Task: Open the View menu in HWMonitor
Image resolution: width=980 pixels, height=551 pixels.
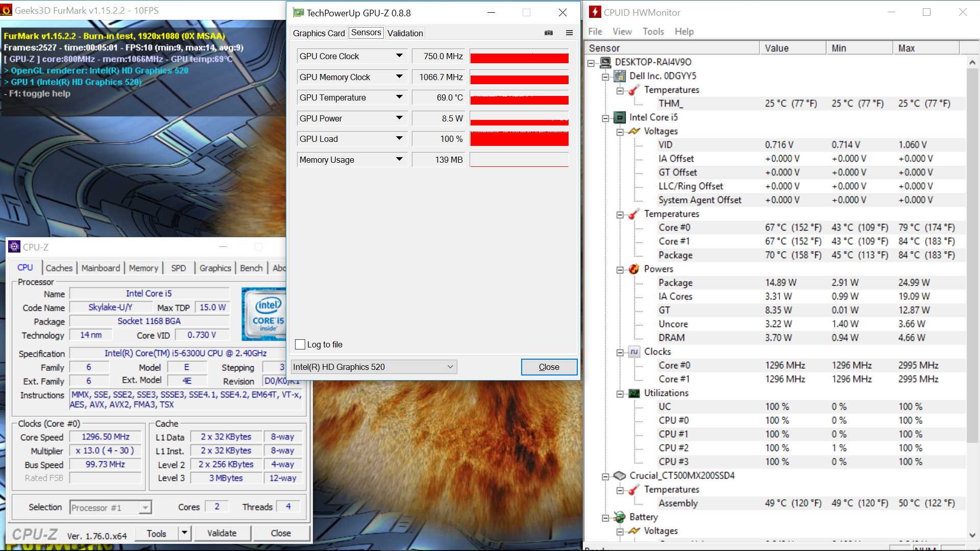Action: (x=622, y=32)
